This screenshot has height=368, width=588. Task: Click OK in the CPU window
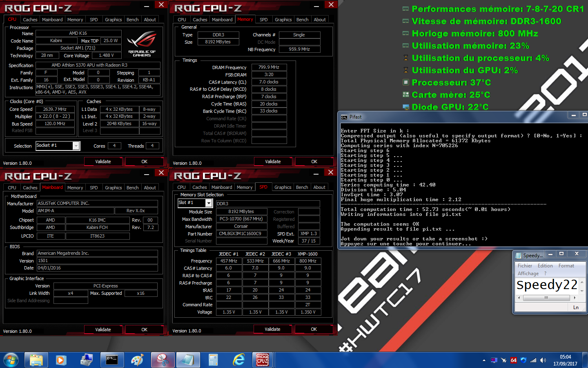pos(144,162)
